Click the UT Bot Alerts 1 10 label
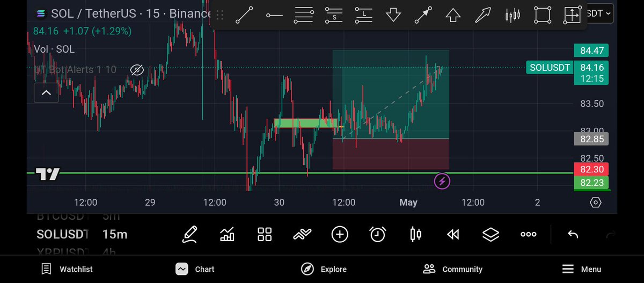 click(x=75, y=70)
